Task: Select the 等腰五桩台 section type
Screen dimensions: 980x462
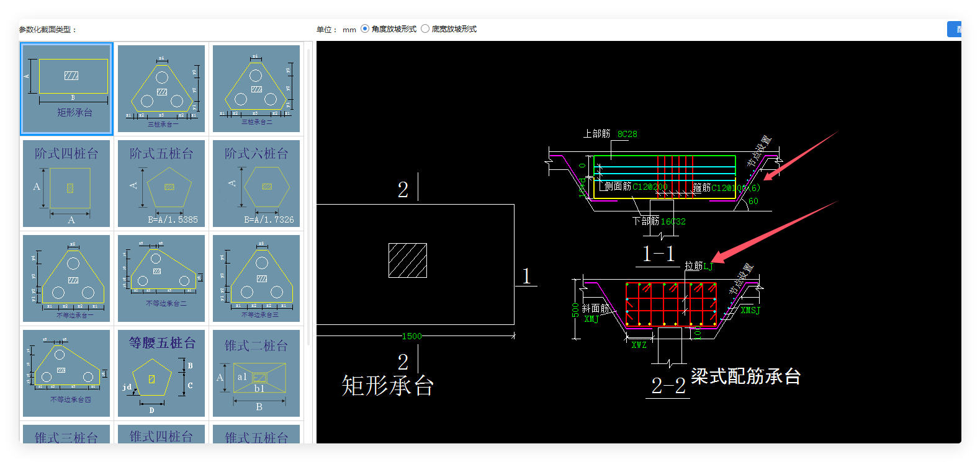Action: pyautogui.click(x=161, y=373)
